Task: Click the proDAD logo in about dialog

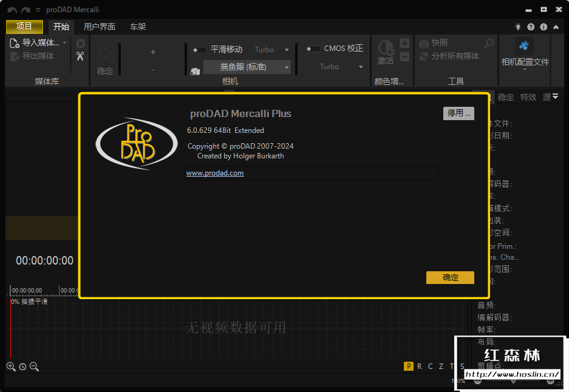Action: [x=137, y=144]
